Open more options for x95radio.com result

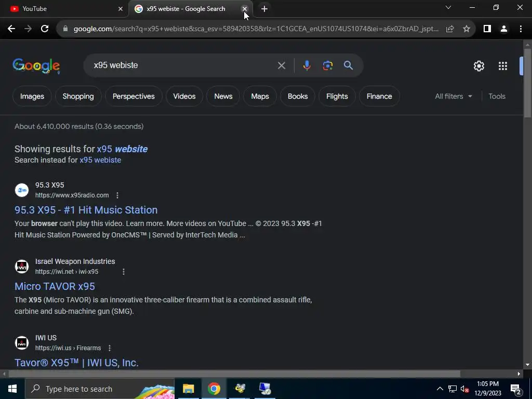[117, 195]
